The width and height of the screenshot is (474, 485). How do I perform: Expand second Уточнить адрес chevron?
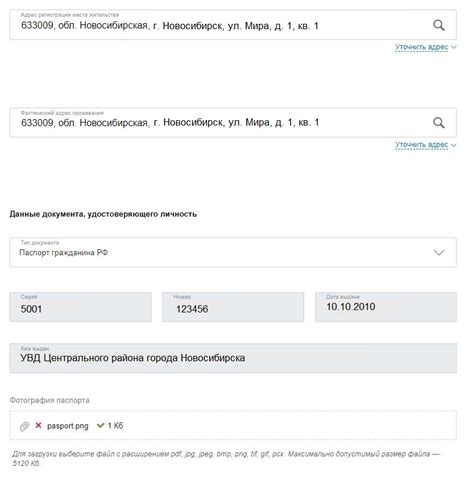tap(453, 145)
